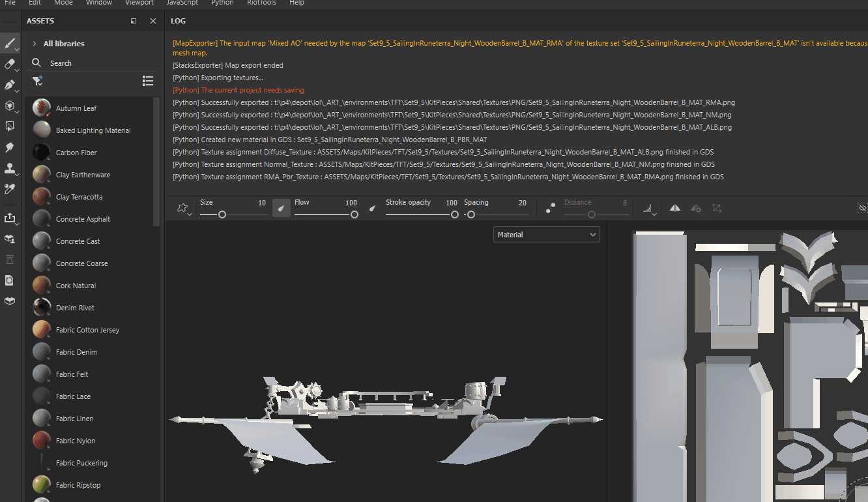Open the Viewport menu
This screenshot has width=868, height=502.
point(139,3)
